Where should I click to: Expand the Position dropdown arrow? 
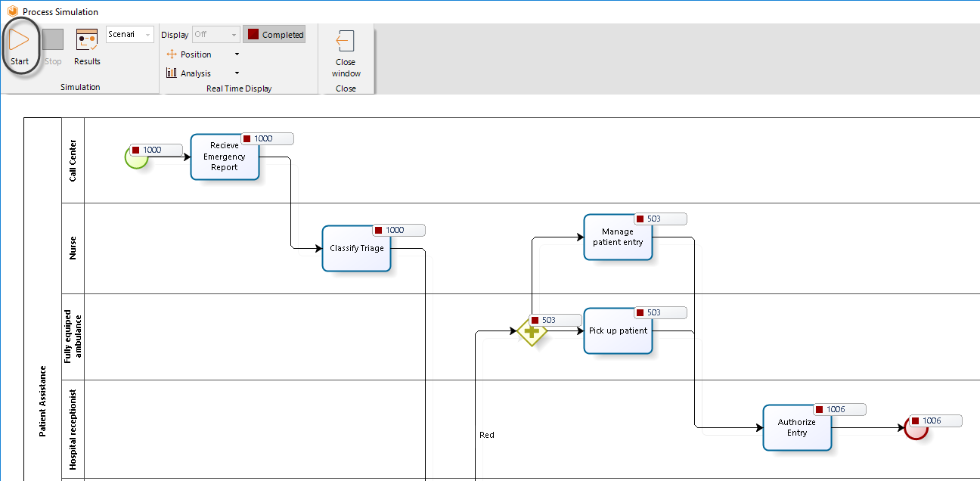[237, 54]
